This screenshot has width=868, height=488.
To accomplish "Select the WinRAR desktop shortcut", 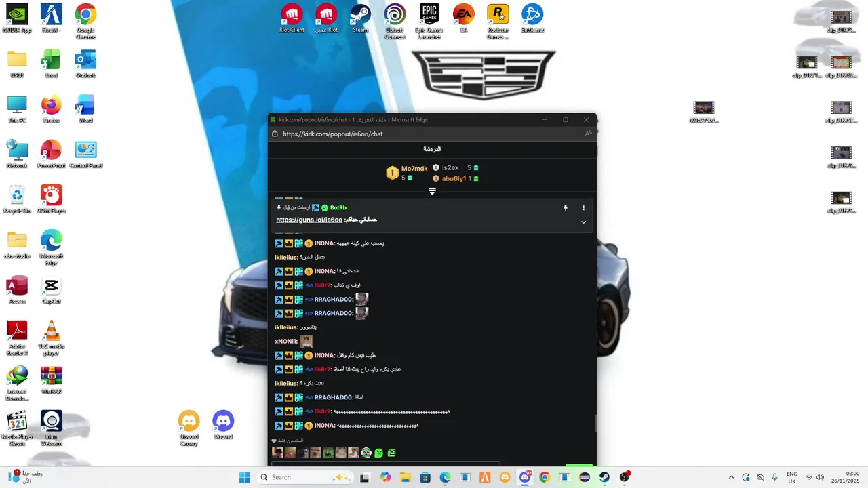I will click(x=51, y=380).
